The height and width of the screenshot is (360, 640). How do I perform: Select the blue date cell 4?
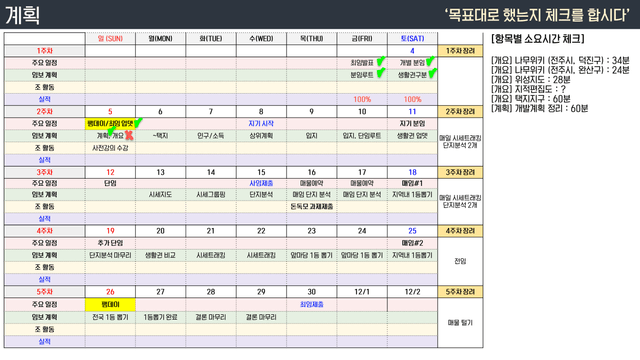click(x=412, y=51)
